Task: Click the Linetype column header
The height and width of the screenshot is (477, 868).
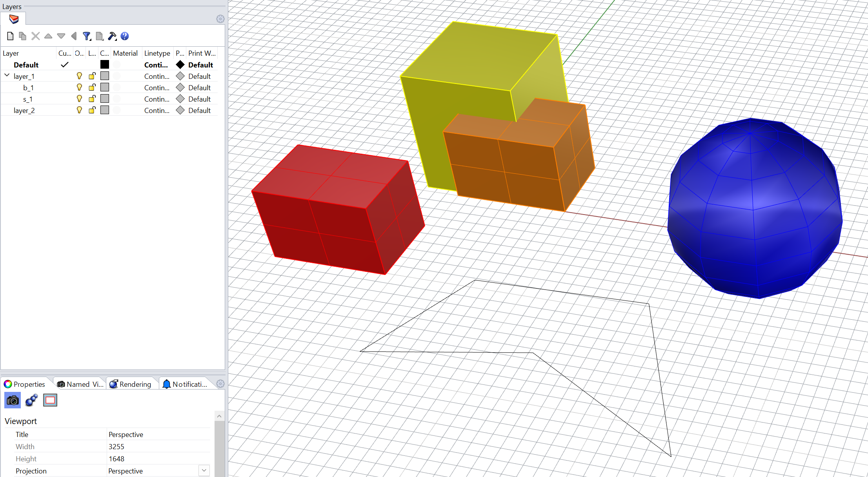Action: tap(157, 53)
